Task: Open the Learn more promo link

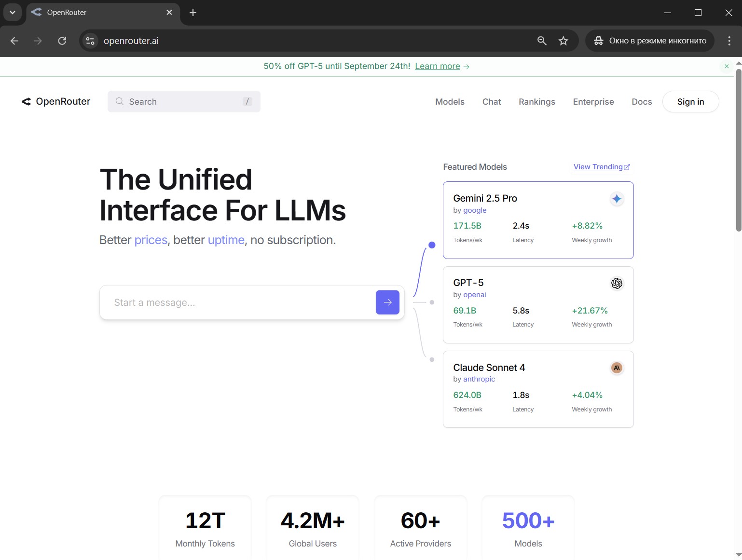Action: coord(438,66)
